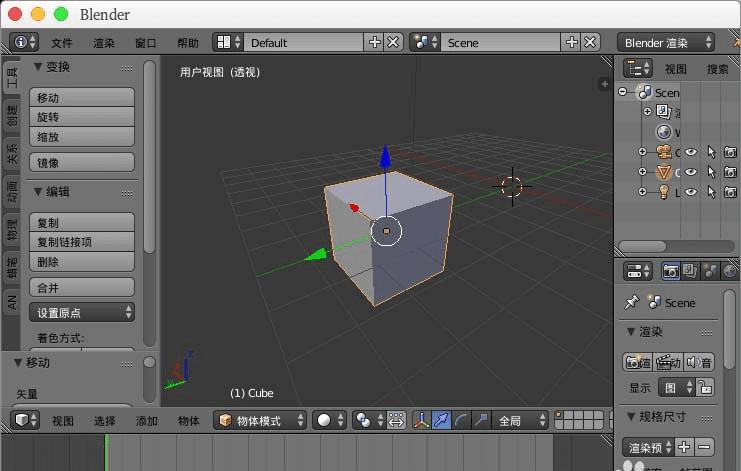Collapse the Move operator panel
741x471 pixels.
[18, 362]
